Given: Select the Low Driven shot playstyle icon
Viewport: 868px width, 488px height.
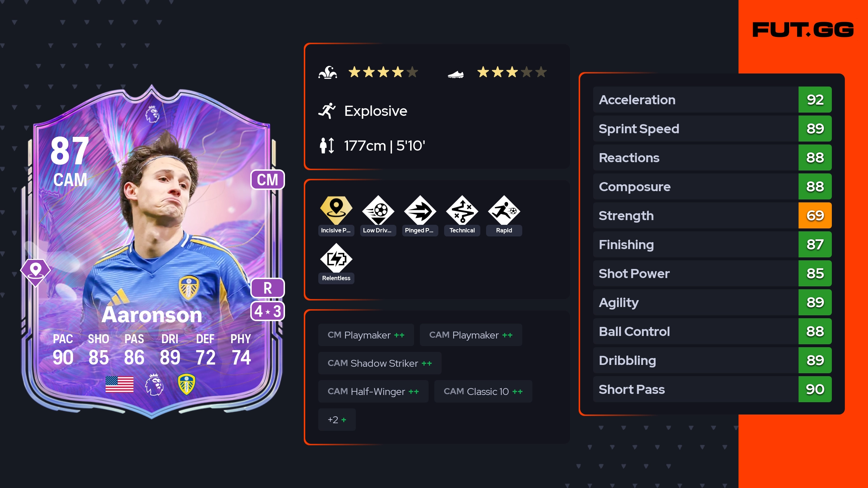Looking at the screenshot, I should coord(378,210).
